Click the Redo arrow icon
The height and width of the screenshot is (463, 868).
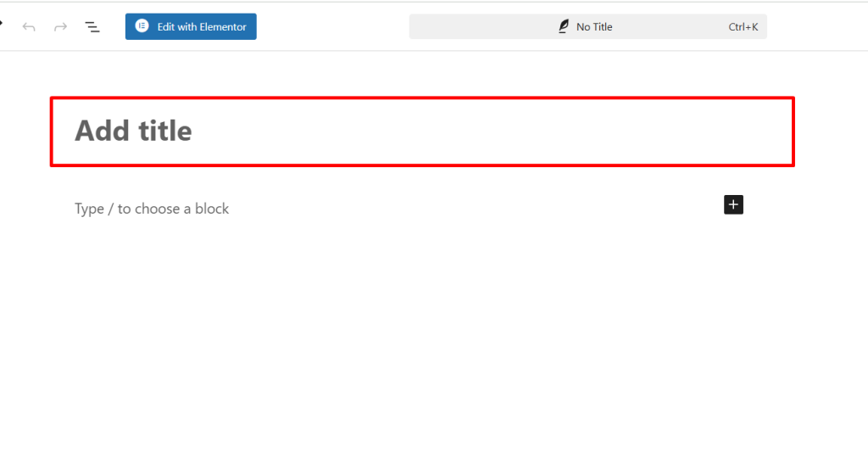pos(60,27)
